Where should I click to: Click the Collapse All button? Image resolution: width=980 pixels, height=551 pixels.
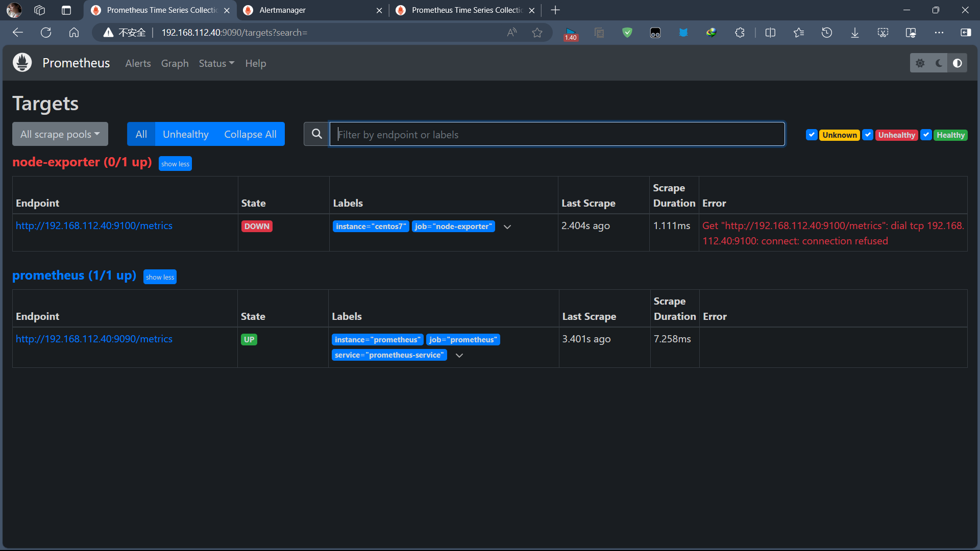click(250, 134)
